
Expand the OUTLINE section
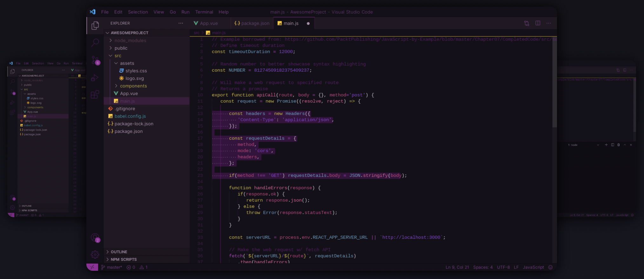pos(147,252)
